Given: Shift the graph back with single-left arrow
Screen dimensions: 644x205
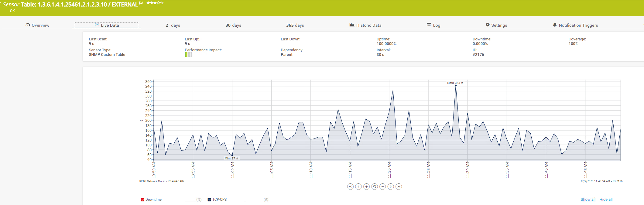Looking at the screenshot, I should pyautogui.click(x=358, y=186).
